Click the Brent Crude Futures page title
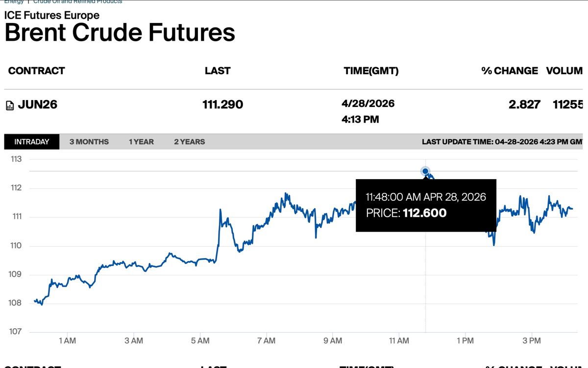 (x=120, y=33)
